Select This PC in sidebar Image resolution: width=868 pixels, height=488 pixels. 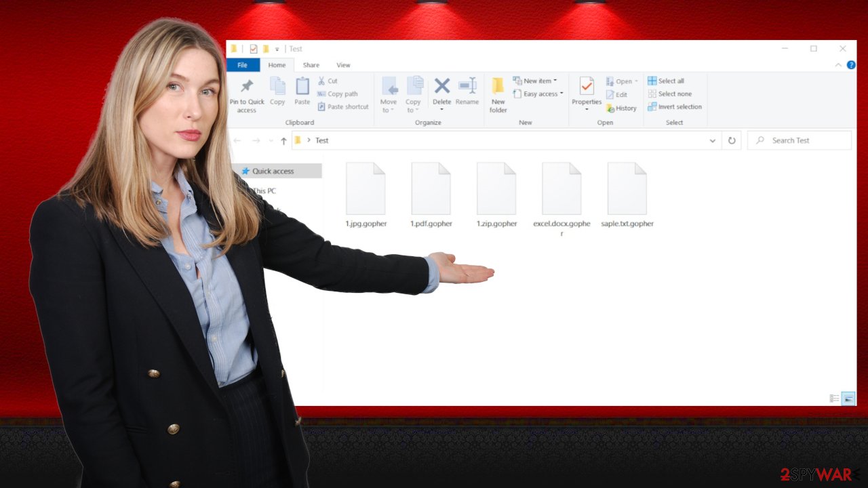pos(264,191)
